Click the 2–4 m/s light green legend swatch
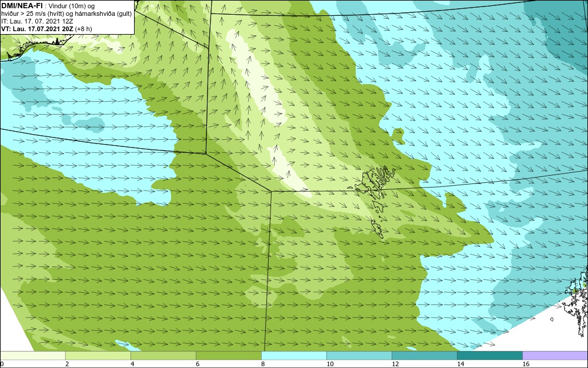588x368 pixels. coord(98,356)
